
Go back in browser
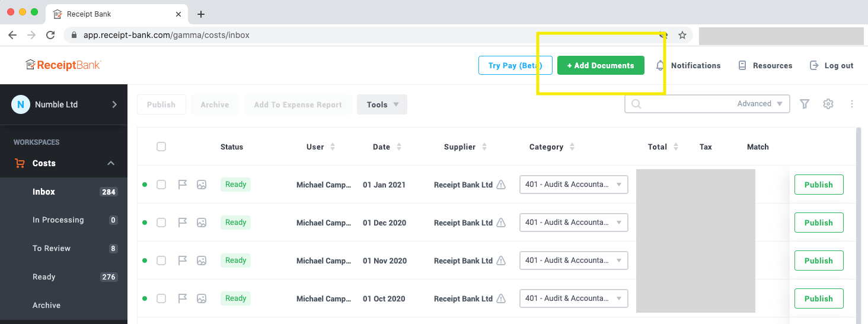[12, 35]
